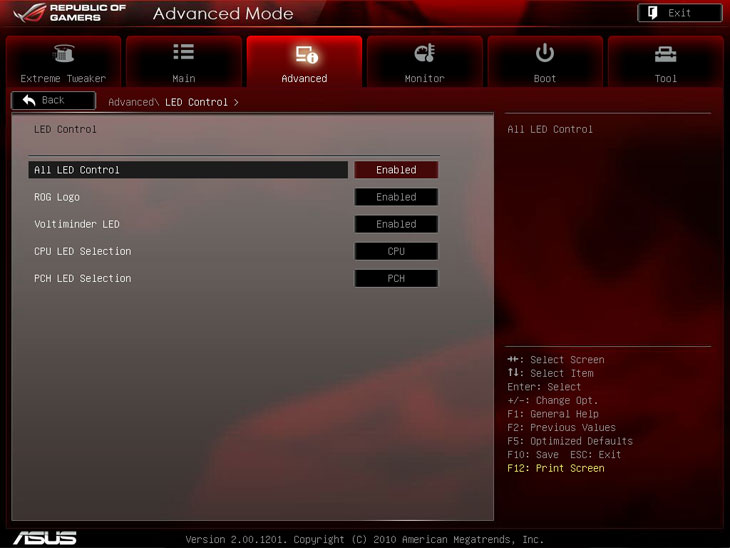Toggle All LED Control Enabled value
Image resolution: width=730 pixels, height=548 pixels.
point(396,170)
